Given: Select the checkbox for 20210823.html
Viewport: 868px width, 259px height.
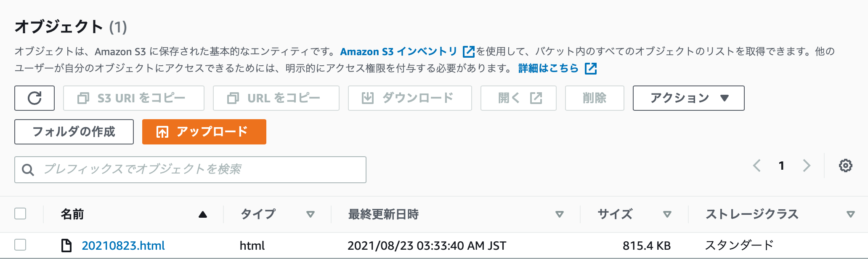Looking at the screenshot, I should point(20,245).
